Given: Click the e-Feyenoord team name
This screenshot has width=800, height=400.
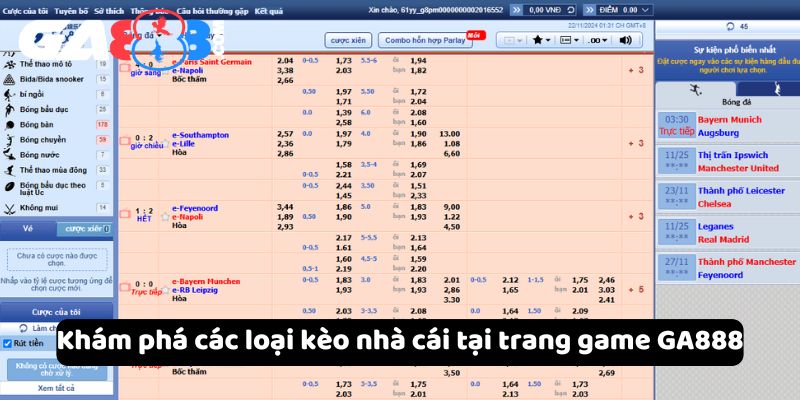Looking at the screenshot, I should click(x=195, y=208).
